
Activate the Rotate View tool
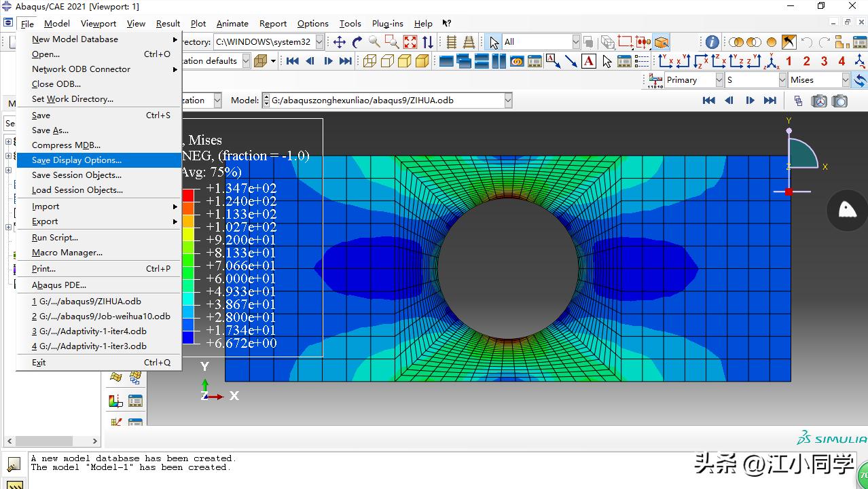click(x=357, y=42)
